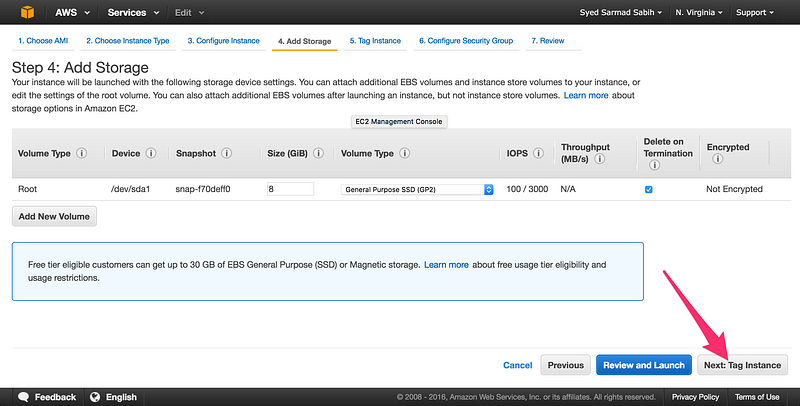
Task: Toggle Delete on Termination checkbox for Root
Action: click(648, 189)
